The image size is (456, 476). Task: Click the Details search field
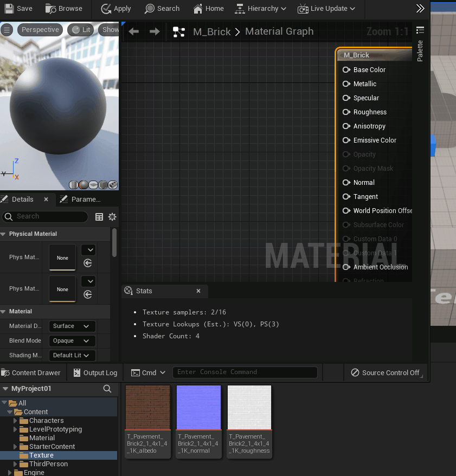point(45,216)
